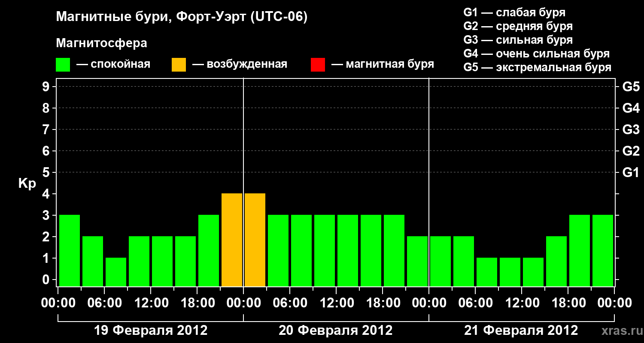Click the chart title 'Магнитные бури, Форт-Уэрт'
This screenshot has height=343, width=644.
coord(182,18)
